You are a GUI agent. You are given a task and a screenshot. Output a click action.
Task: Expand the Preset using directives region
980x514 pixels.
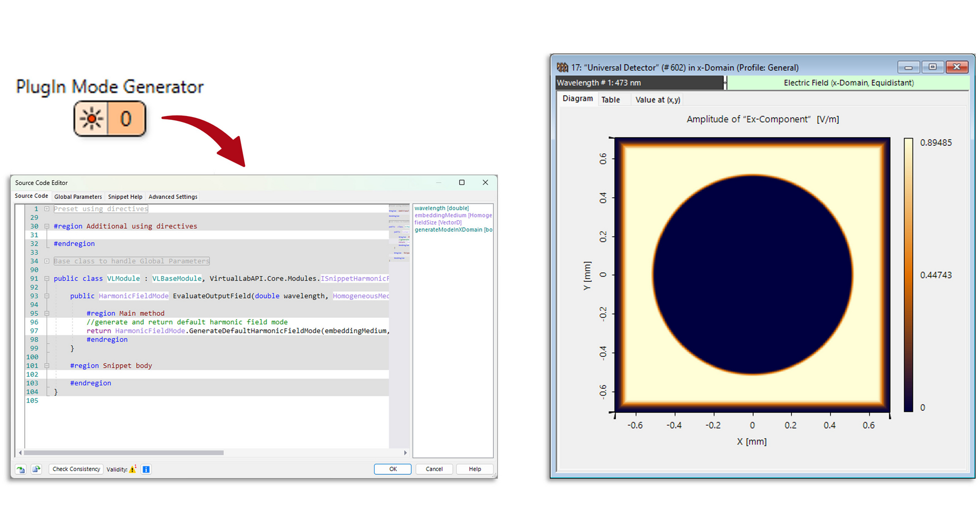tap(47, 209)
